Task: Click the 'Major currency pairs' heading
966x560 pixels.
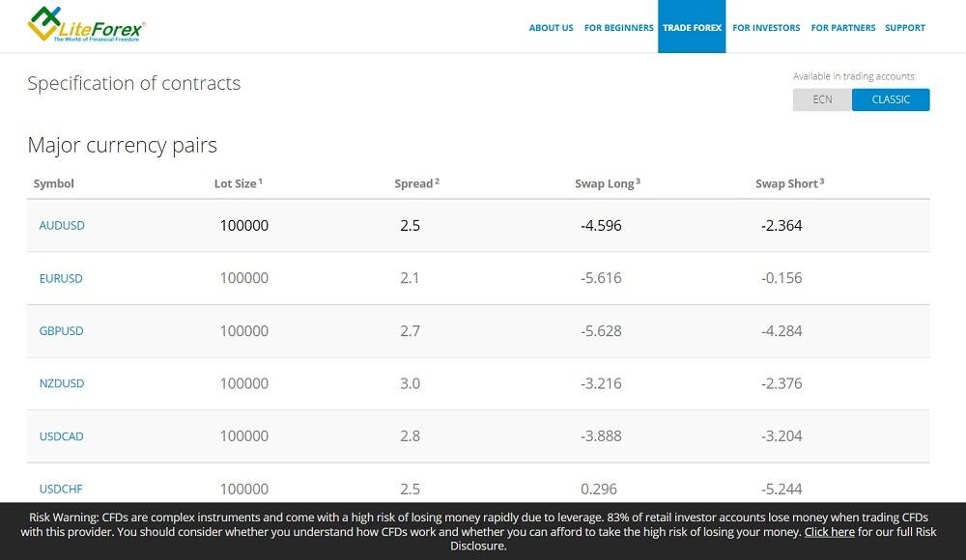Action: (122, 146)
